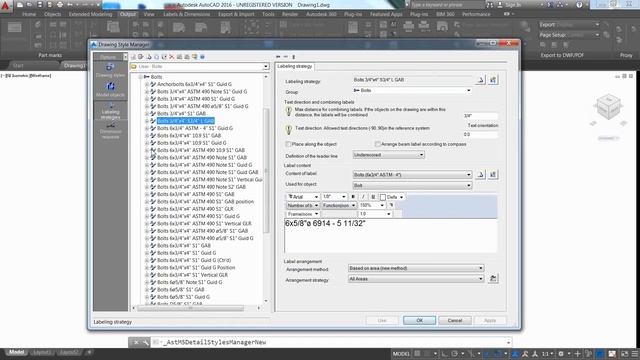Toggle bold text formatting in label editor
This screenshot has width=640, height=360.
(353, 197)
